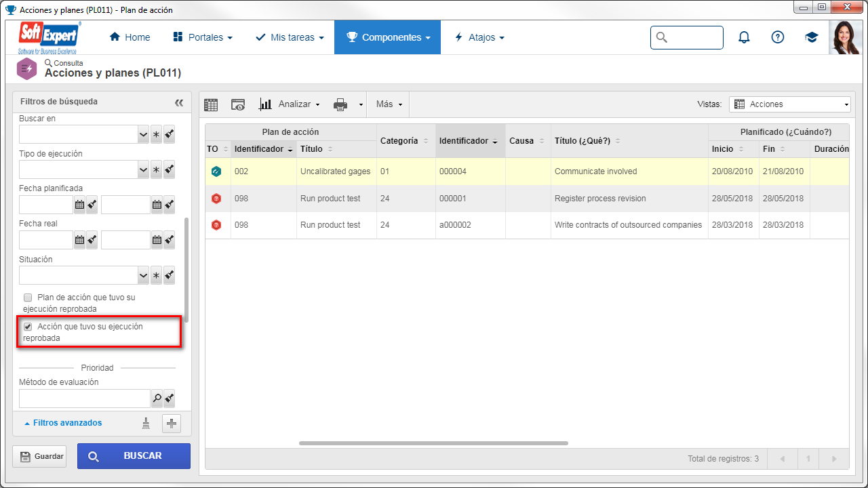
Task: Click the Método de evaluación input field
Action: pos(84,399)
